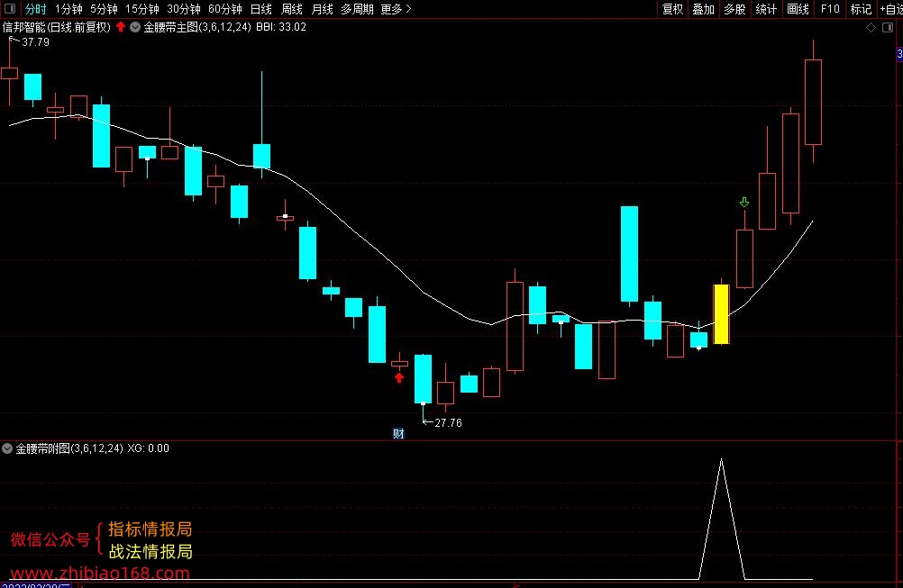903x588 pixels.
Task: Expand the 更多 periods menu
Action: [396, 9]
